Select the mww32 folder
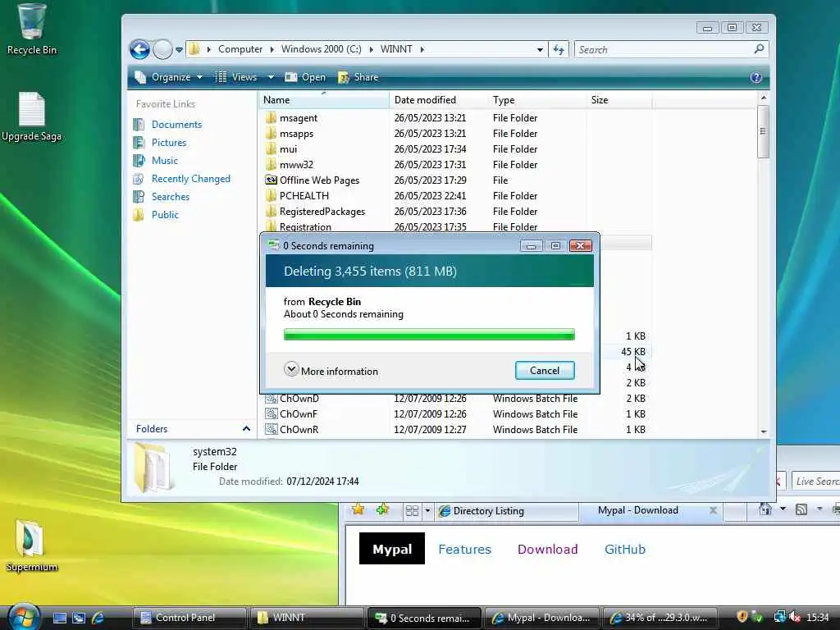The width and height of the screenshot is (840, 630). (295, 164)
